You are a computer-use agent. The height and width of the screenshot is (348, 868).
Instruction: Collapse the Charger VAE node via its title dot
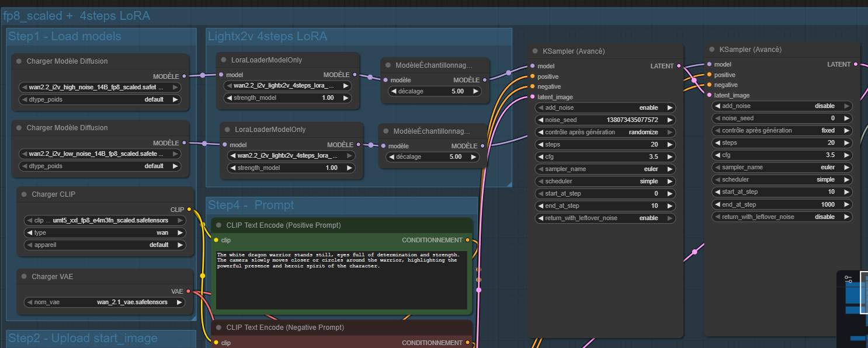point(25,277)
